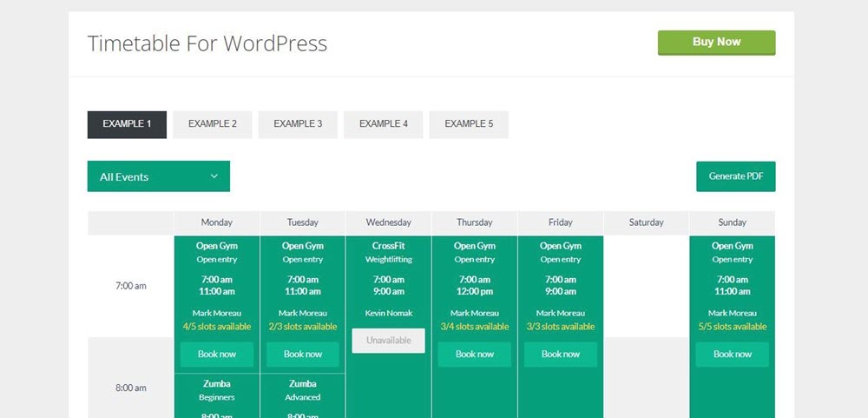This screenshot has width=868, height=418.
Task: Select the Example 4 tab
Action: click(383, 124)
